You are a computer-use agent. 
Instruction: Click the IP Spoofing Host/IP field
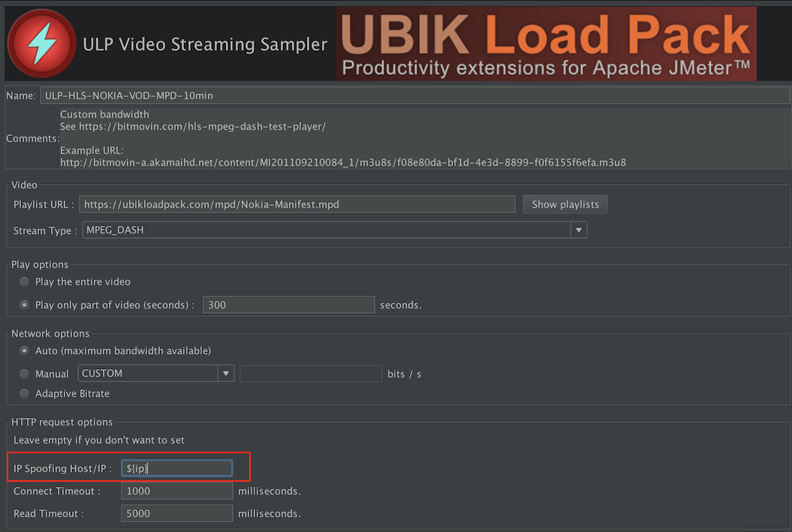pos(177,468)
